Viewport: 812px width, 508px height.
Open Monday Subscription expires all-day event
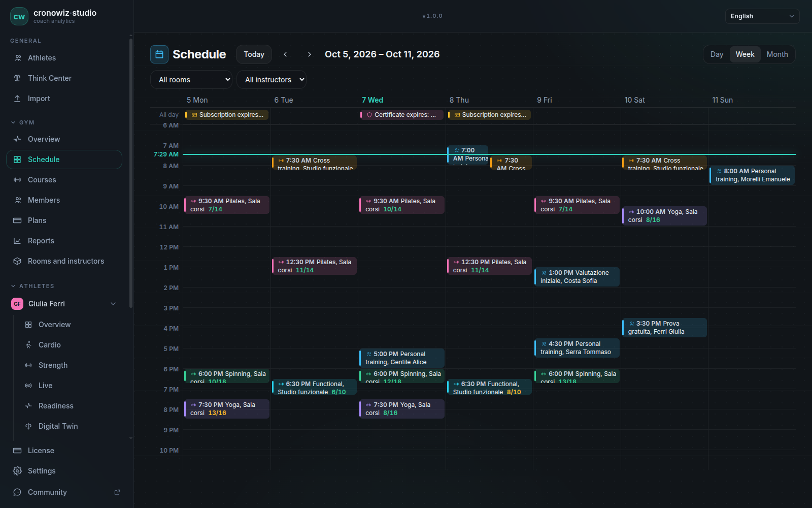click(226, 115)
